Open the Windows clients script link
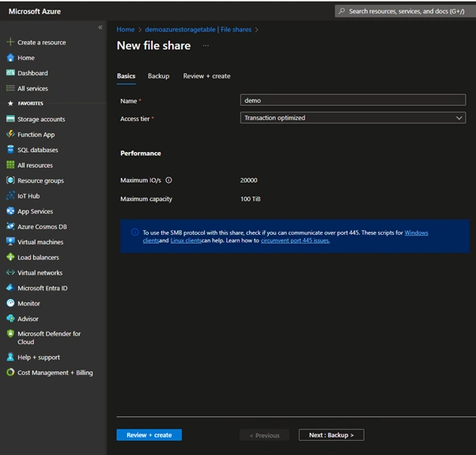 416,233
